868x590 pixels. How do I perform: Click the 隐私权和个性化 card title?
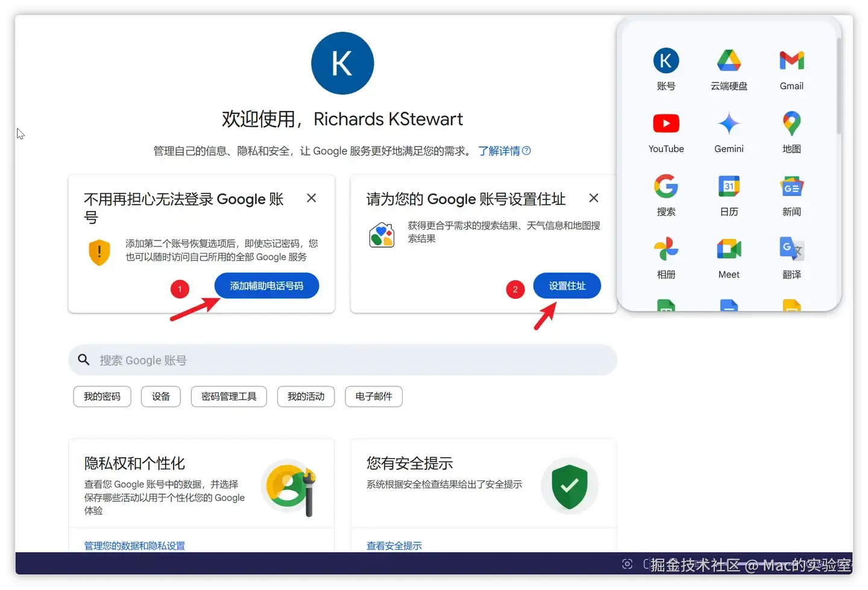point(134,463)
